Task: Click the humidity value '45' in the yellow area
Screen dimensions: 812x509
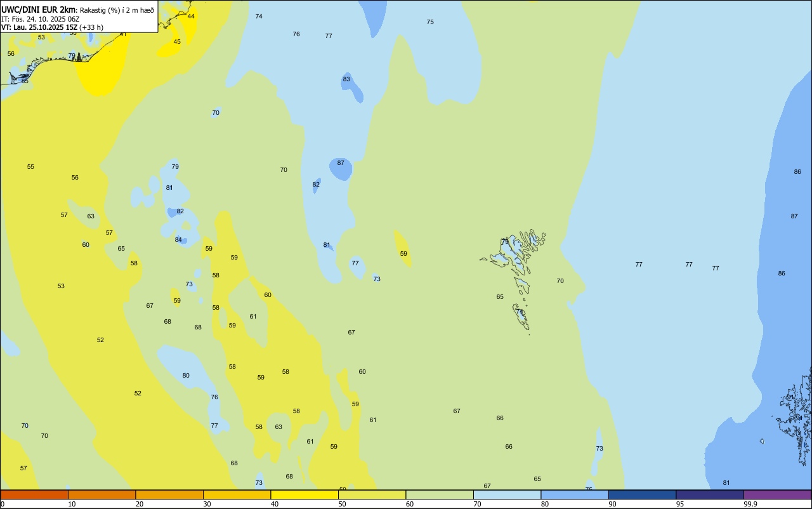Action: pos(177,42)
